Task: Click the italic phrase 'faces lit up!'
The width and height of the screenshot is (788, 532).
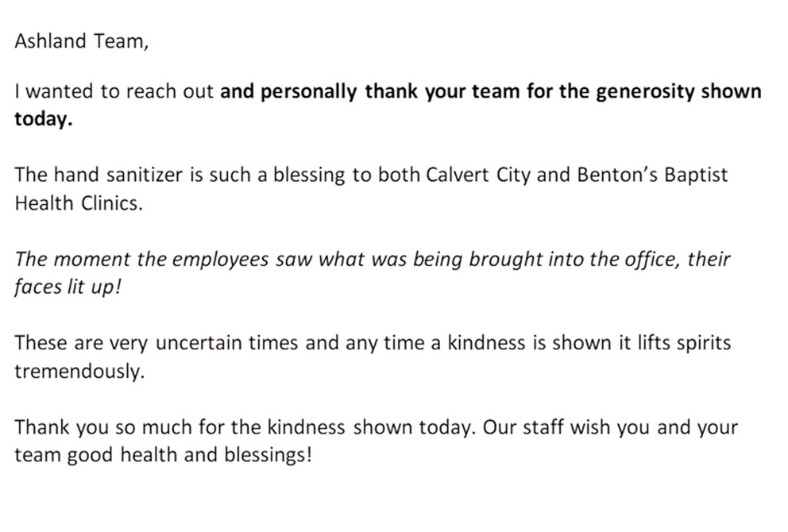Action: coord(68,287)
